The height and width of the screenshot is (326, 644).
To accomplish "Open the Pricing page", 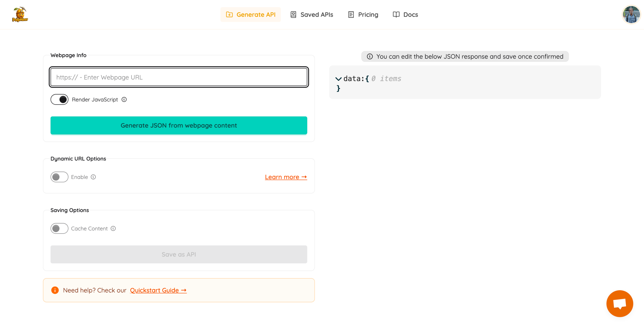I will (363, 15).
